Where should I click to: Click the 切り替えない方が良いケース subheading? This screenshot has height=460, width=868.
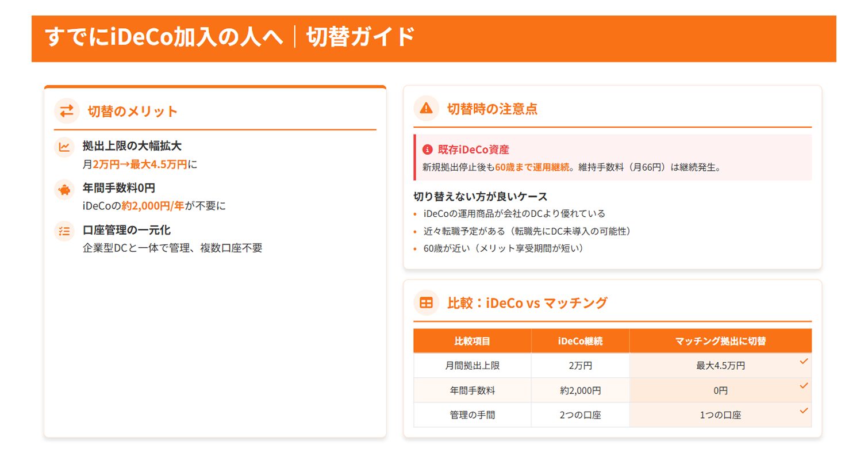click(480, 197)
